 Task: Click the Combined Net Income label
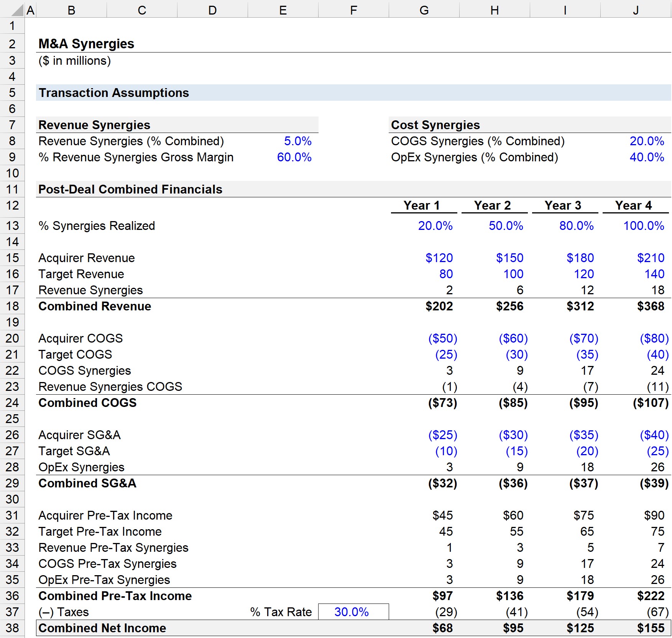[102, 628]
